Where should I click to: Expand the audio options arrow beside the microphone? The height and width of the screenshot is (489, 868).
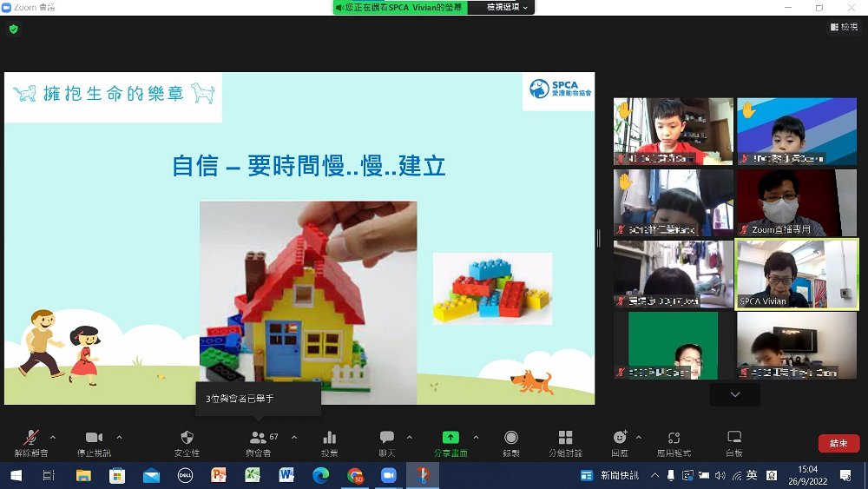tap(53, 437)
